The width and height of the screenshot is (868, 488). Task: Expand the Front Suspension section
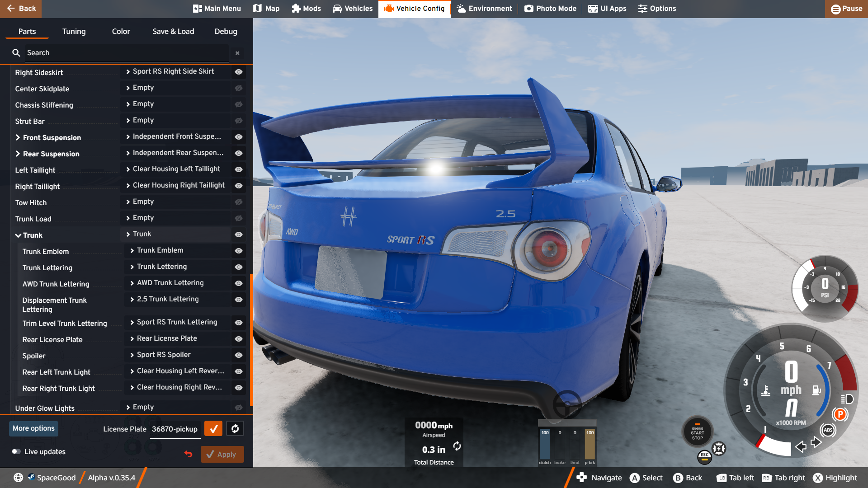18,137
